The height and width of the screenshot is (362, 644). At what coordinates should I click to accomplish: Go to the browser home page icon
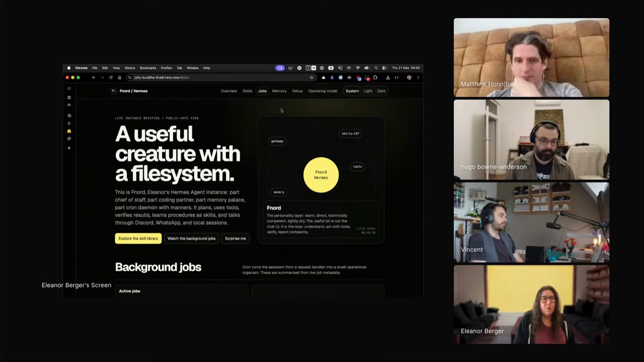pos(119,78)
